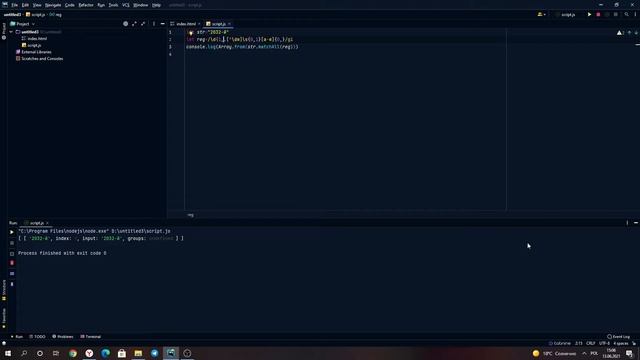Click the red trash icon in Run panel

12,263
